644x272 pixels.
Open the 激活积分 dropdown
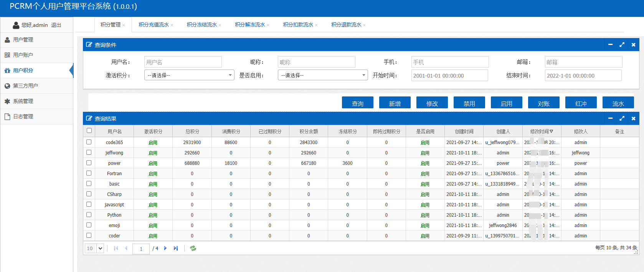(189, 75)
